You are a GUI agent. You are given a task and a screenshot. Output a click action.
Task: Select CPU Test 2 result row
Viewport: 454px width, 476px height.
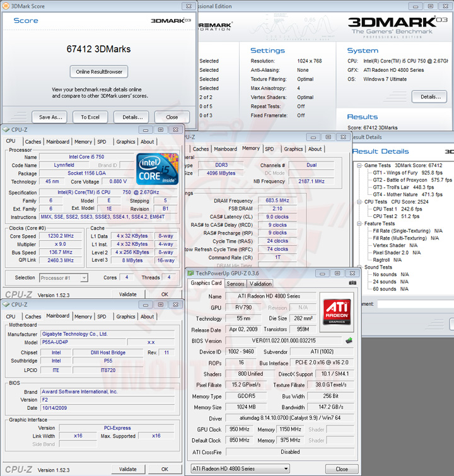pos(396,216)
